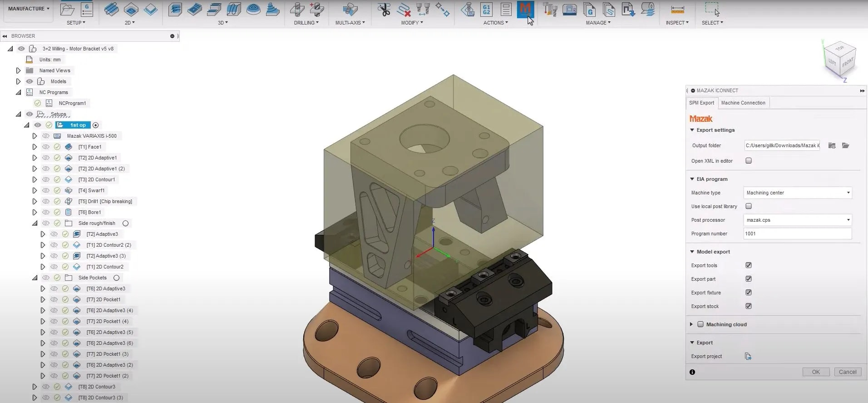
Task: Expand the Machining cloud section
Action: (691, 324)
